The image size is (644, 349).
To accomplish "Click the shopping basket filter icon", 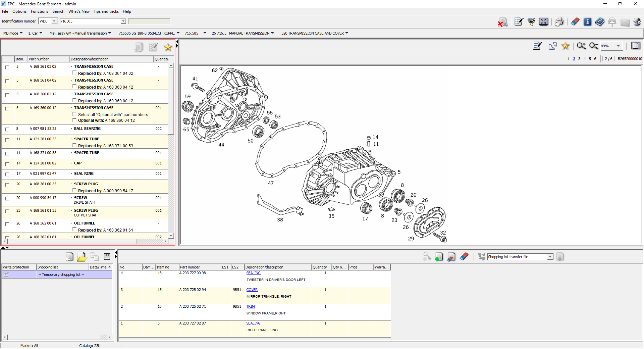I will 531,22.
